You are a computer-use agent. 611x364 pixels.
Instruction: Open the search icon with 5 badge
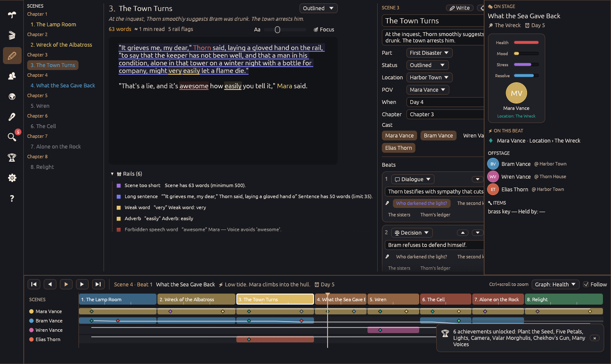12,137
